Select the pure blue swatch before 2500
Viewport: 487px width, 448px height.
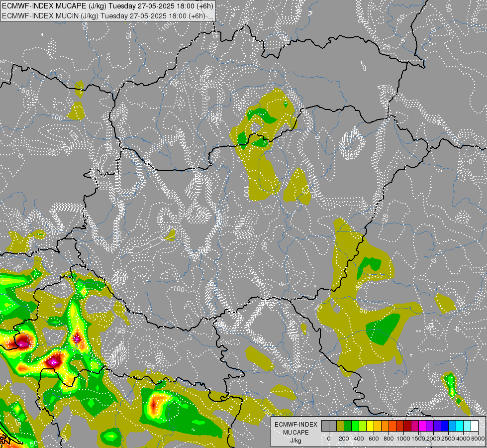click(445, 426)
